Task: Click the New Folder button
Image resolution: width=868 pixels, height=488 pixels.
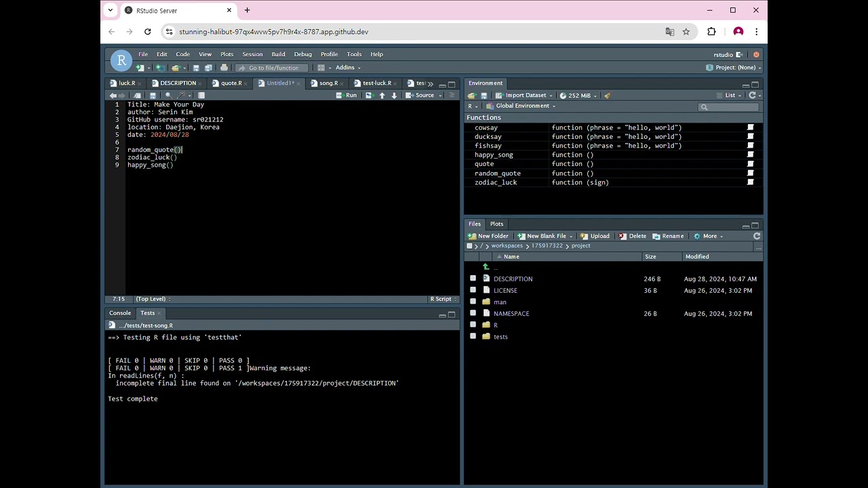Action: [488, 236]
